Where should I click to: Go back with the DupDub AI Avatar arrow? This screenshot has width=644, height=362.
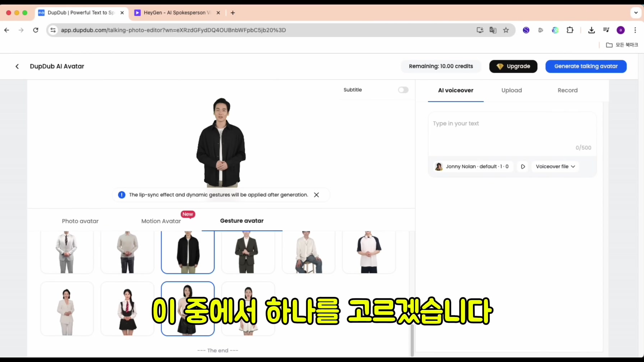click(x=17, y=67)
